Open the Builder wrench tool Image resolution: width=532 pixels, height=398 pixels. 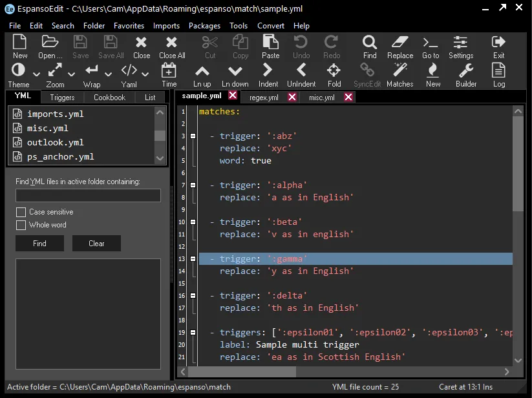pyautogui.click(x=466, y=75)
